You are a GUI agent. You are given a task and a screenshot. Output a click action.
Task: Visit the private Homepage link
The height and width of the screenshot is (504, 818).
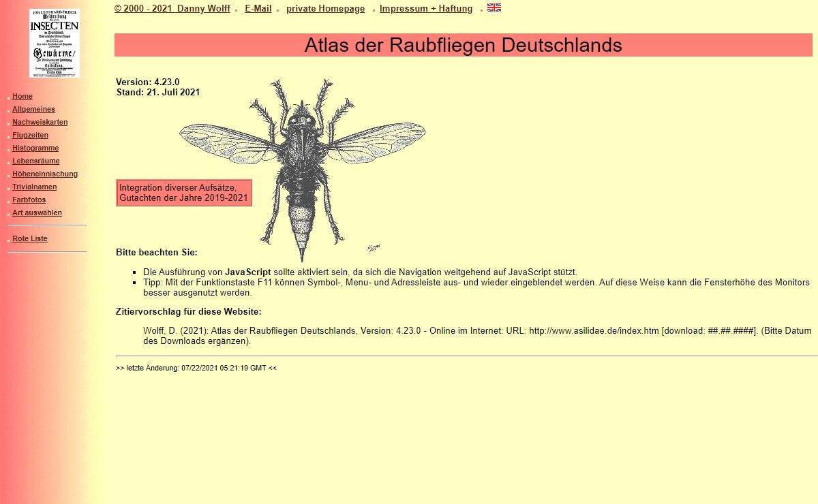[325, 9]
